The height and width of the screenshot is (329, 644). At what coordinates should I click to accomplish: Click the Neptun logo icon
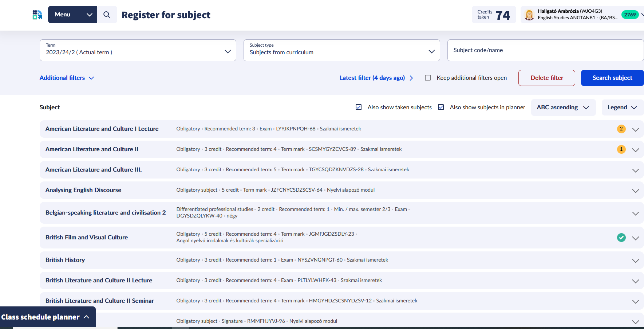(x=37, y=15)
